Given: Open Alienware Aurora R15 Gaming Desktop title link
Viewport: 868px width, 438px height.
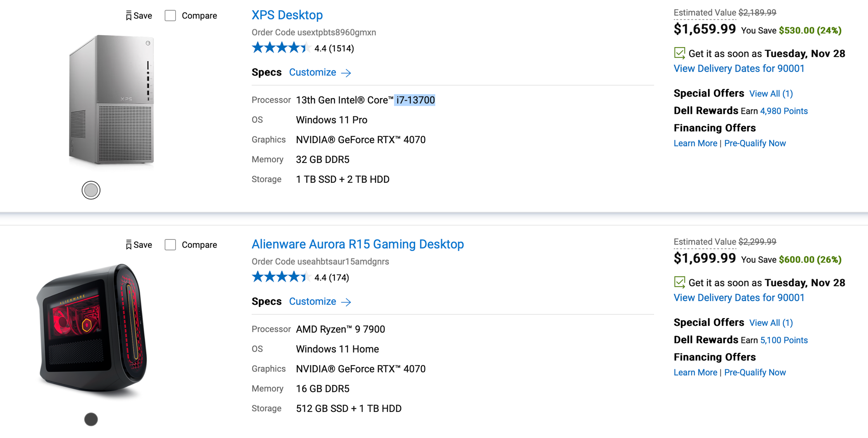Looking at the screenshot, I should pos(358,244).
